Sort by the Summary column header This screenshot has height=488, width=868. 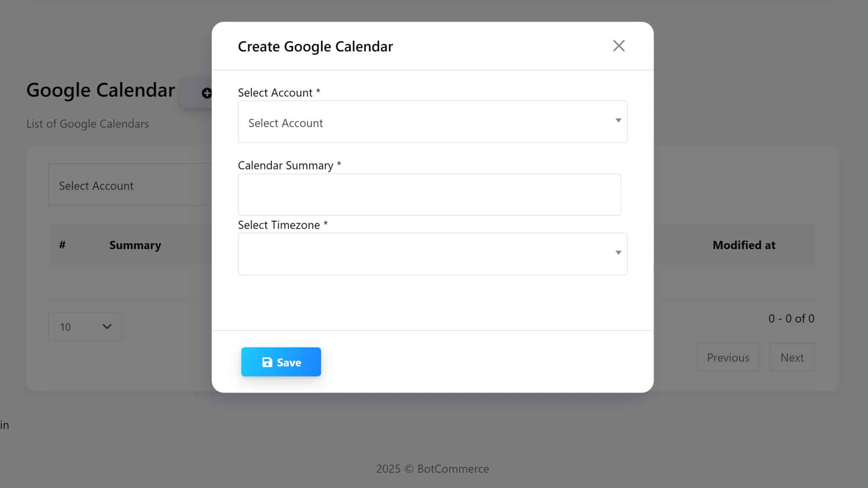(x=135, y=245)
